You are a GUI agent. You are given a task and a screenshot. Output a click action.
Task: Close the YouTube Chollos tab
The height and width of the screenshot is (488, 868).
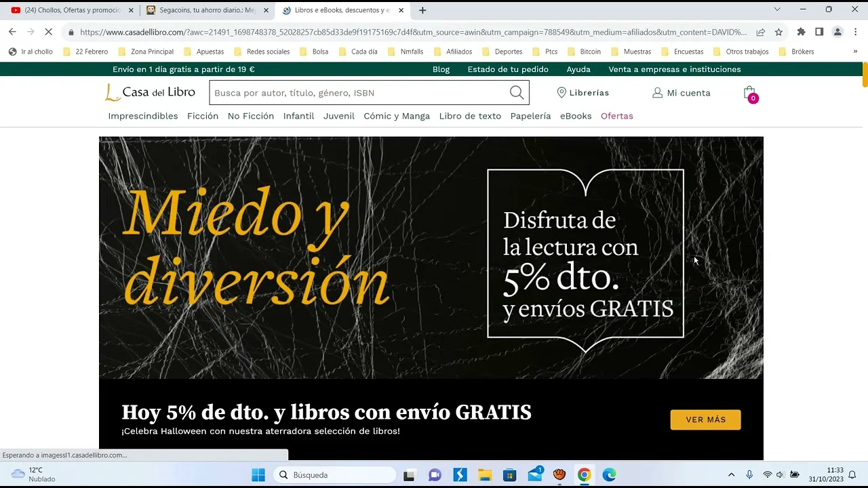(131, 10)
